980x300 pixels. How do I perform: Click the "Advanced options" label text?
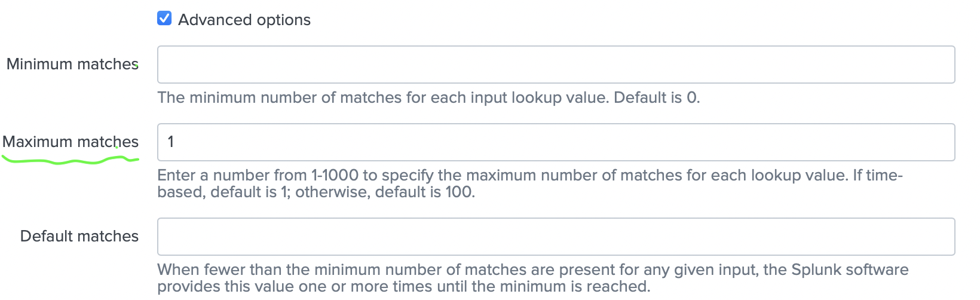244,20
